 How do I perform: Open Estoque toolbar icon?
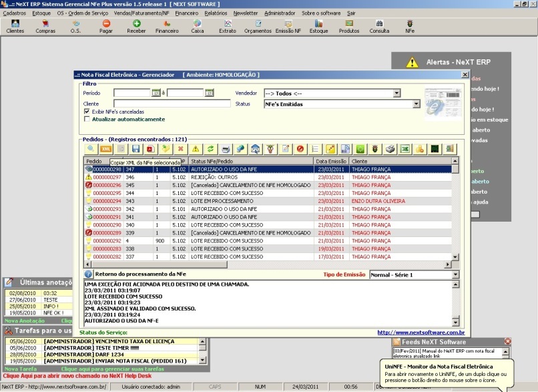coord(319,27)
